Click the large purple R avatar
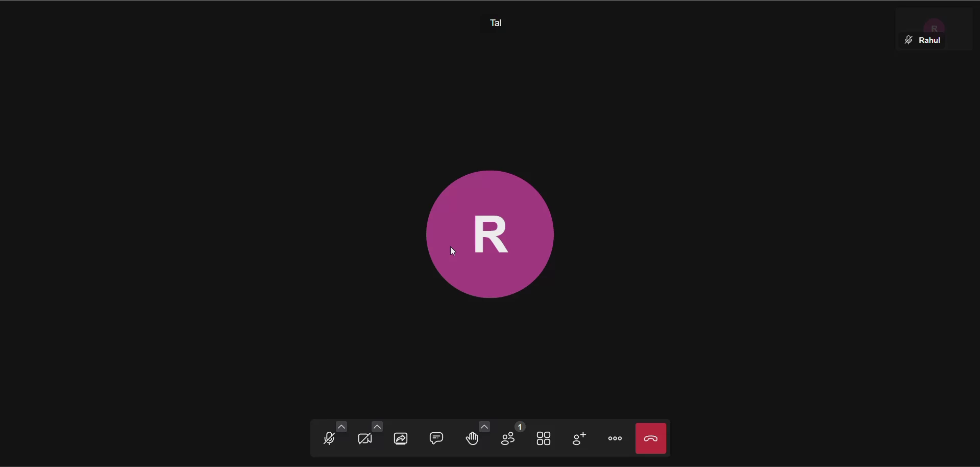The image size is (980, 467). pyautogui.click(x=491, y=234)
